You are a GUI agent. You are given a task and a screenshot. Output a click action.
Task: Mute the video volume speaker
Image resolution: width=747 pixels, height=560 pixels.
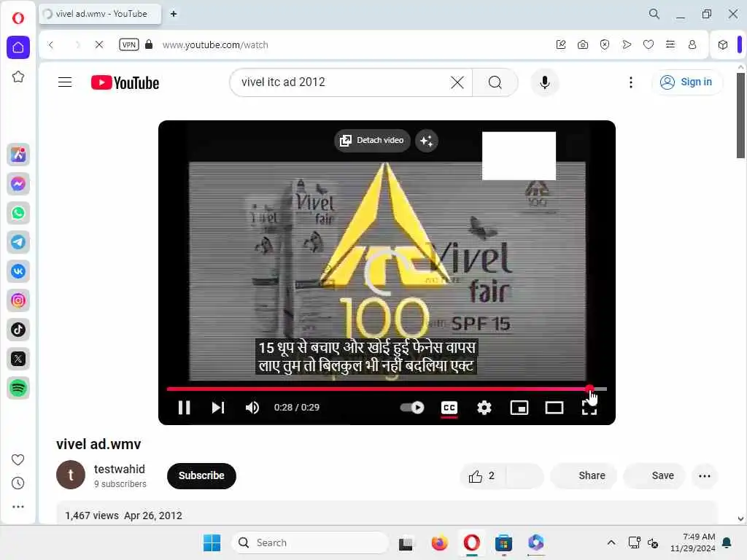(x=252, y=408)
